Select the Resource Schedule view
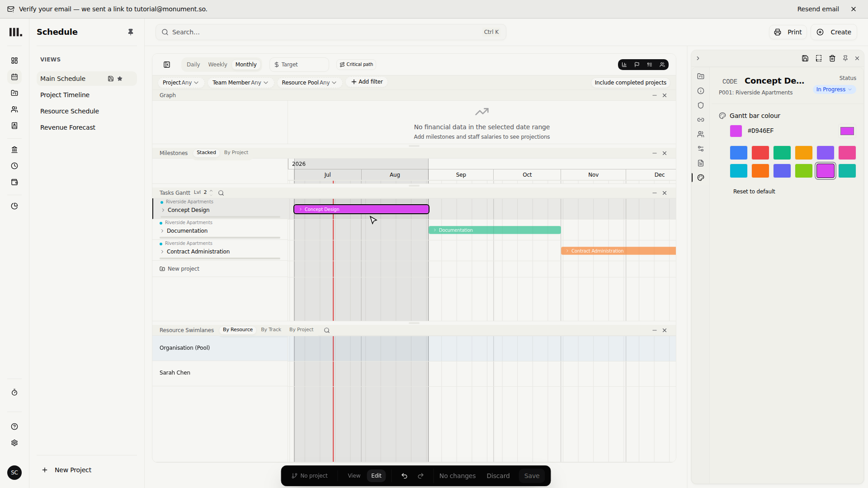This screenshot has height=488, width=868. 70,111
